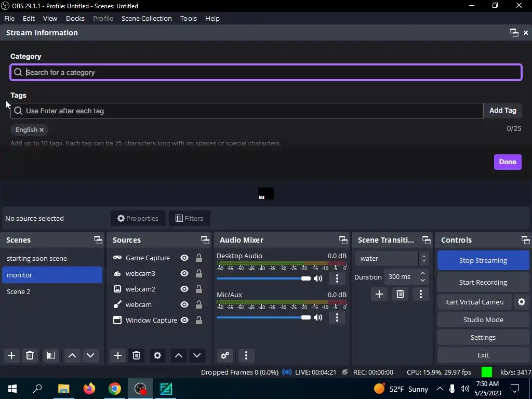Screen dimensions: 532x399
Task: Decrease transition duration stepper down
Action: (423, 281)
